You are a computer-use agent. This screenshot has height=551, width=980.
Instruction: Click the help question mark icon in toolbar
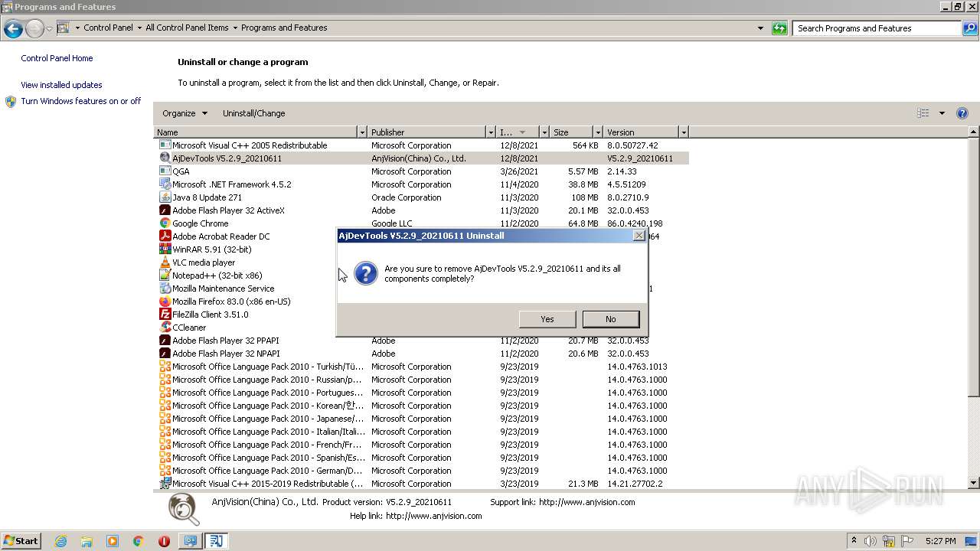click(x=962, y=113)
